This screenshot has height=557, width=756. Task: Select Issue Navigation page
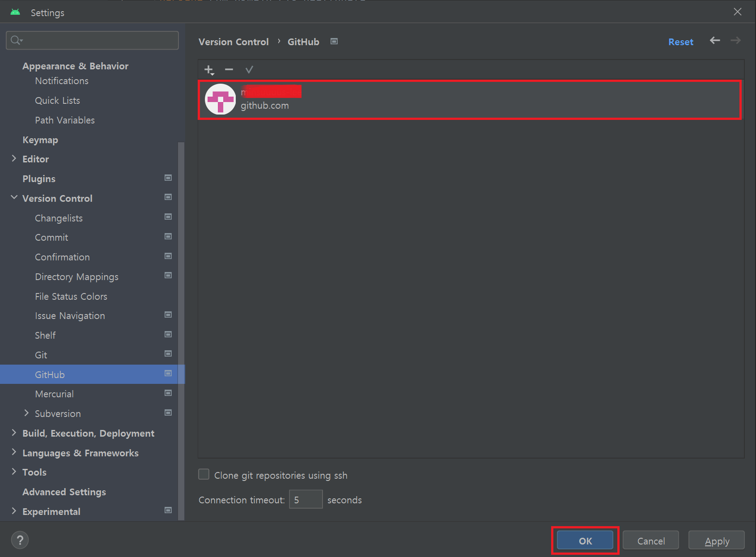[70, 316]
